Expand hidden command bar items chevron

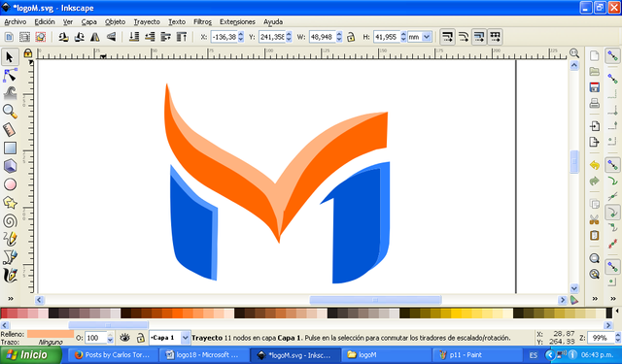tap(595, 299)
